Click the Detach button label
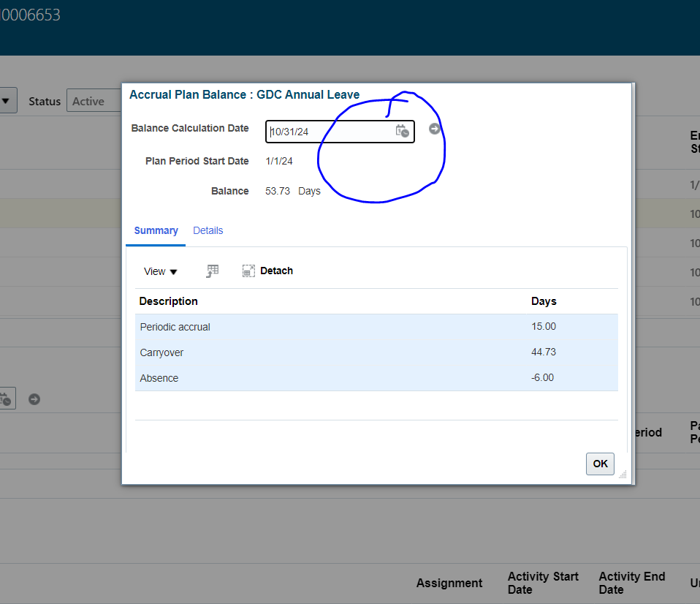This screenshot has width=700, height=604. tap(276, 271)
